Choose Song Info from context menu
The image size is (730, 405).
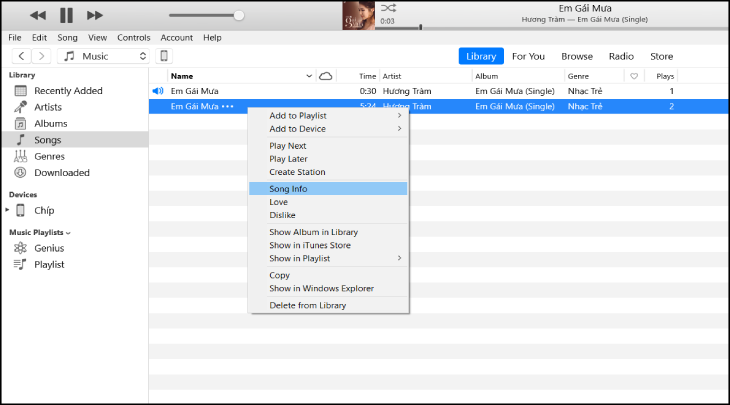328,189
